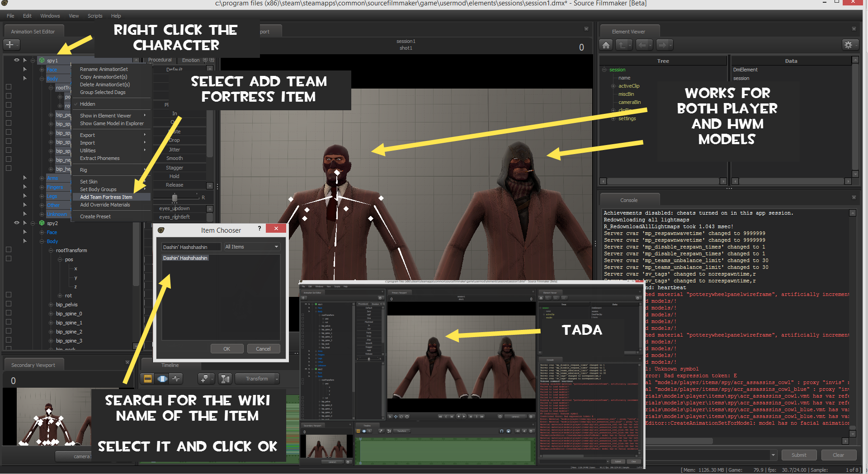This screenshot has height=474, width=868.
Task: Switch to the motion editor icon
Action: click(x=162, y=379)
